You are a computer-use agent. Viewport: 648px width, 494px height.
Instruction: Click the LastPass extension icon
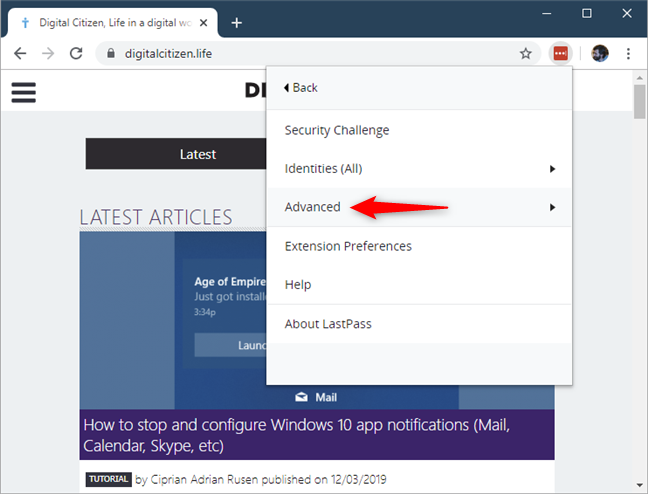tap(560, 53)
